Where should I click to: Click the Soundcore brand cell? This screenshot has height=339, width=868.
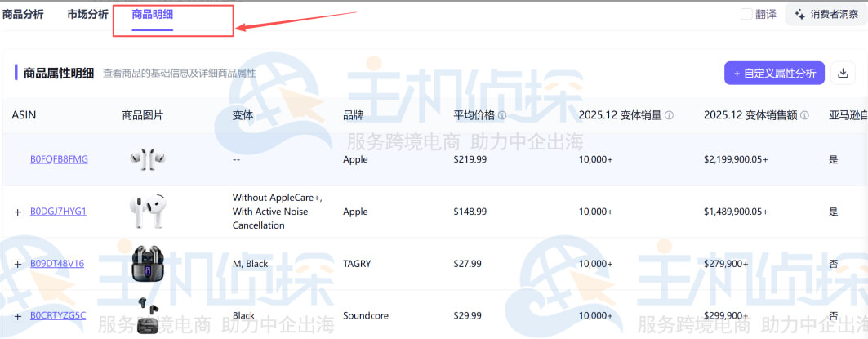[366, 316]
